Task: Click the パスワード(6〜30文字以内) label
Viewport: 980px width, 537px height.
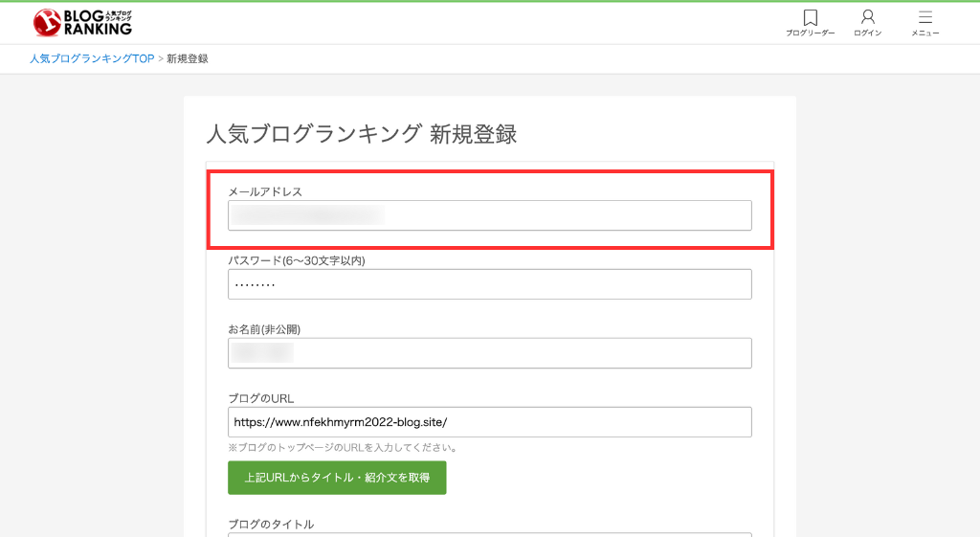Action: click(x=297, y=260)
